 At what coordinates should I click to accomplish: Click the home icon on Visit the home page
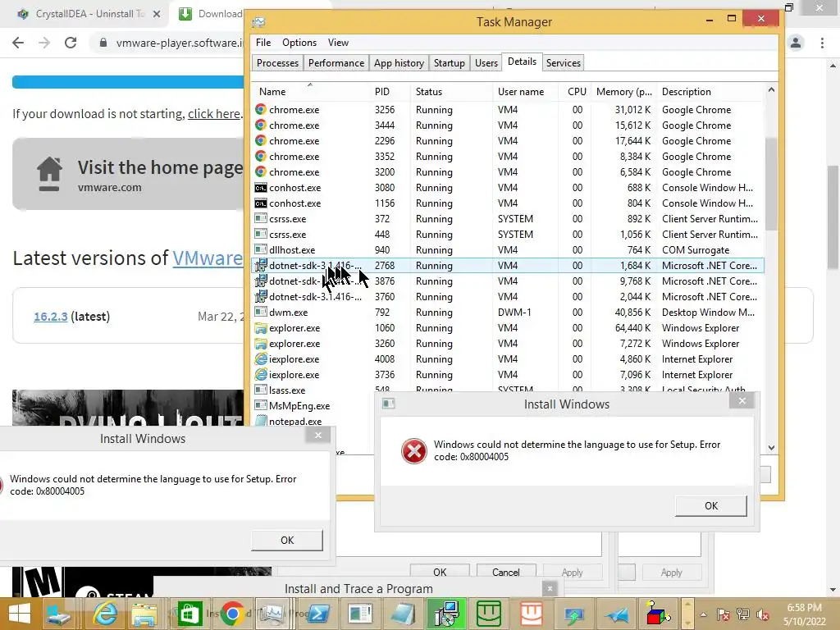point(49,174)
